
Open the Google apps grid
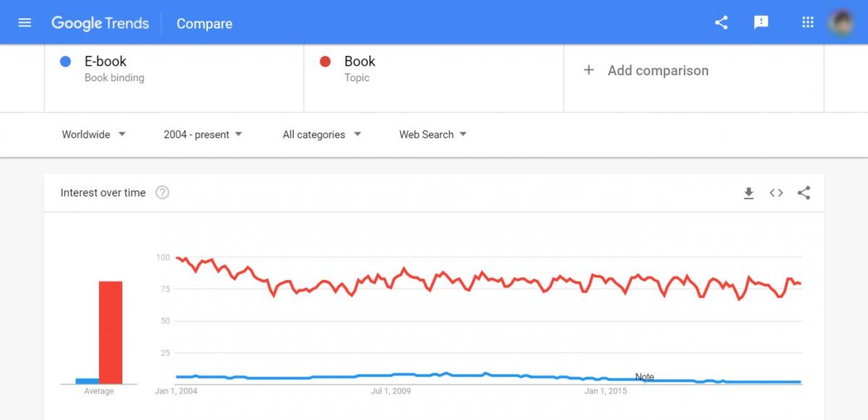[x=808, y=22]
